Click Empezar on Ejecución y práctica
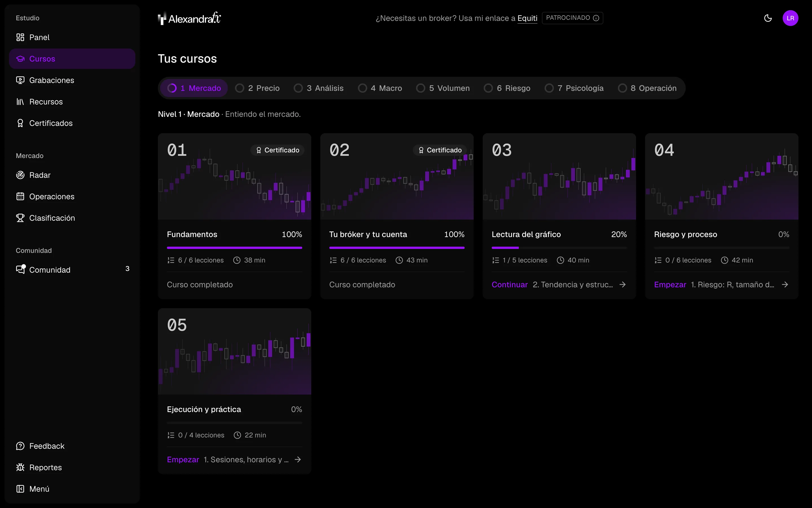Image resolution: width=812 pixels, height=508 pixels. (x=183, y=460)
